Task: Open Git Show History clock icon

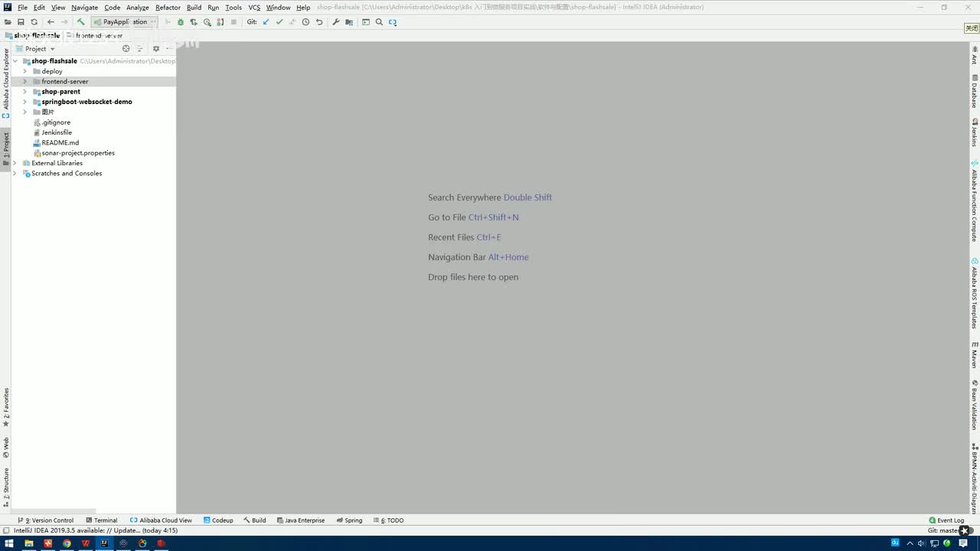Action: (x=305, y=22)
